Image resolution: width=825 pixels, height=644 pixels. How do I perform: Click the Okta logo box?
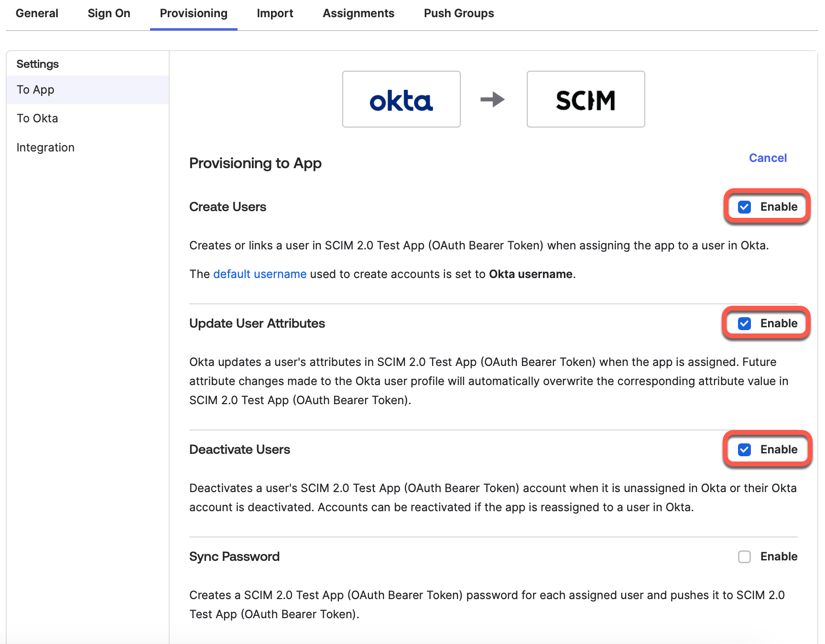(x=401, y=99)
